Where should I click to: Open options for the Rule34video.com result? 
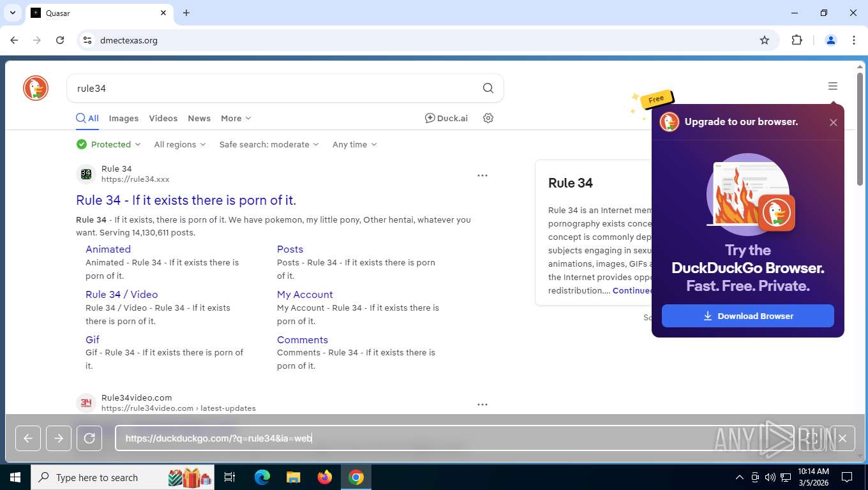[x=483, y=404]
